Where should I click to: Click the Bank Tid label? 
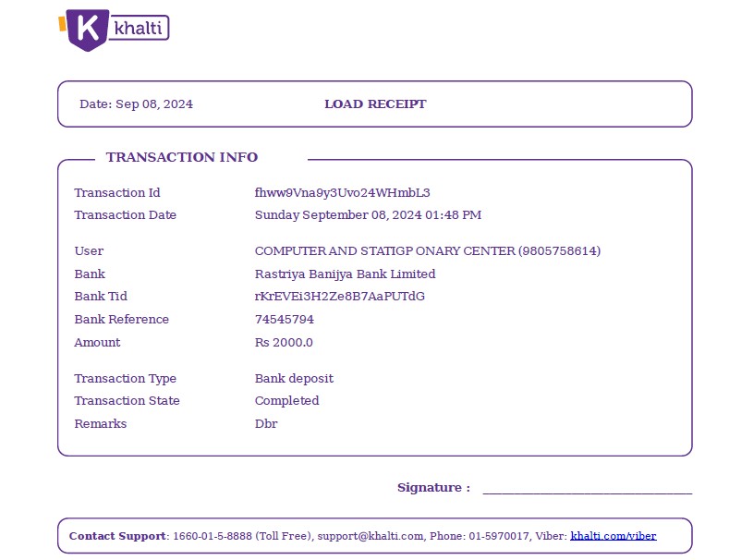coord(101,297)
